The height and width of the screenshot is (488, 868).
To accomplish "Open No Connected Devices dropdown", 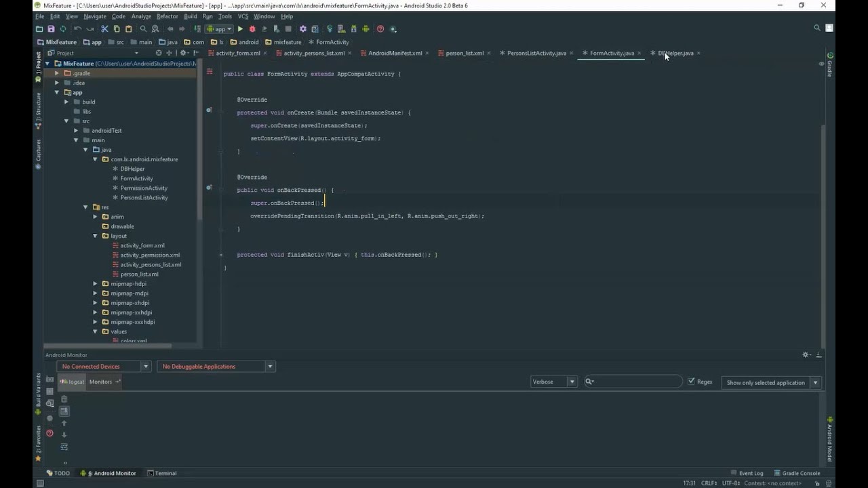I will point(104,367).
